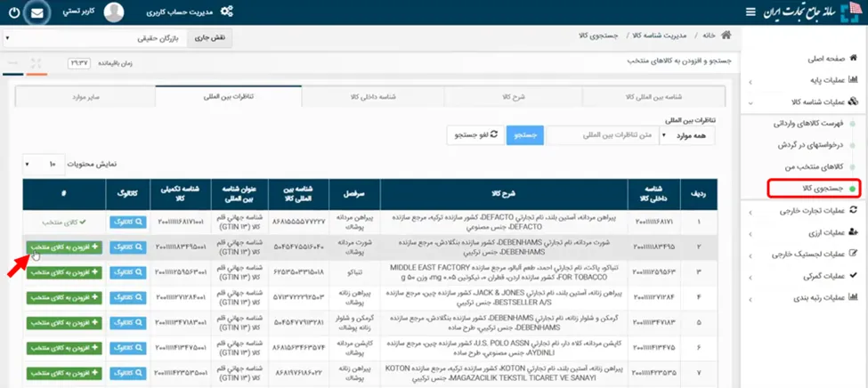Open catalog for DEBENHAMS گرمکن و شلوار row
868x388 pixels.
[x=128, y=323]
